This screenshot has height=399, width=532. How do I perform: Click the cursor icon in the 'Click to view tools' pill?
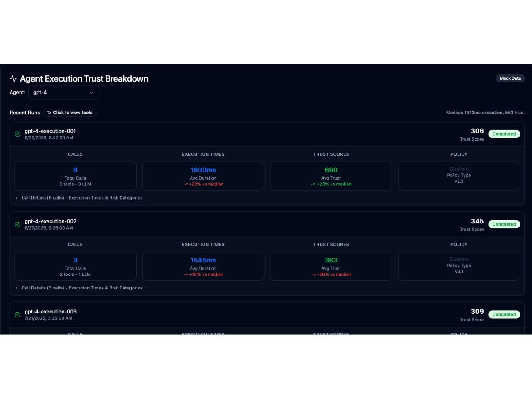49,113
